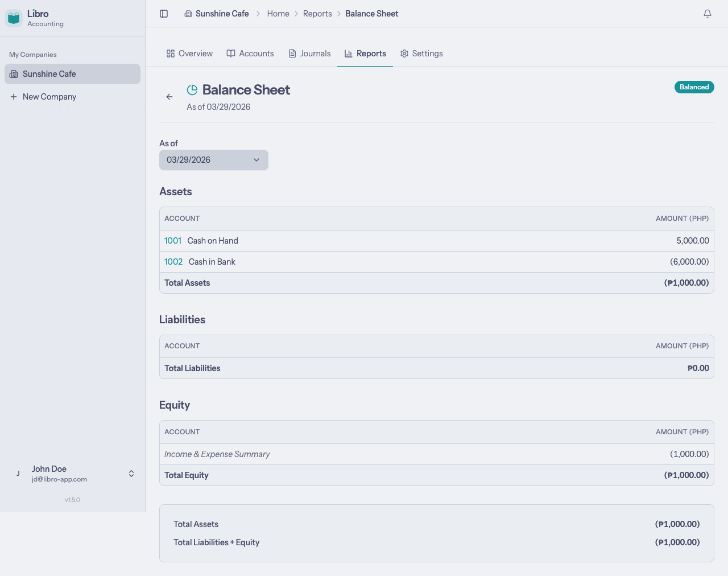Open account 1002 Cash in Bank
The width and height of the screenshot is (728, 576).
(x=173, y=262)
